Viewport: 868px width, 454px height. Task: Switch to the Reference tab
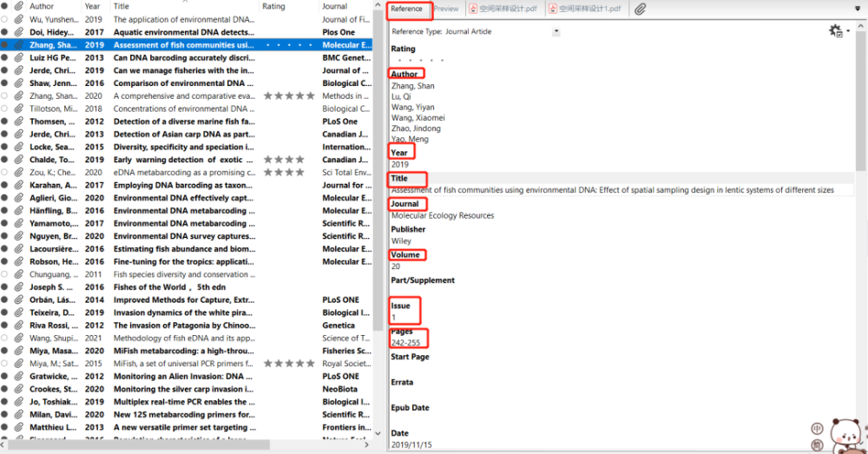pyautogui.click(x=406, y=9)
